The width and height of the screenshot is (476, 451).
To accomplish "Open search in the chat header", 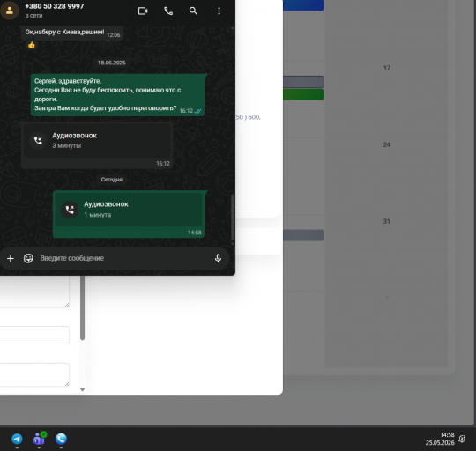I will coord(193,11).
